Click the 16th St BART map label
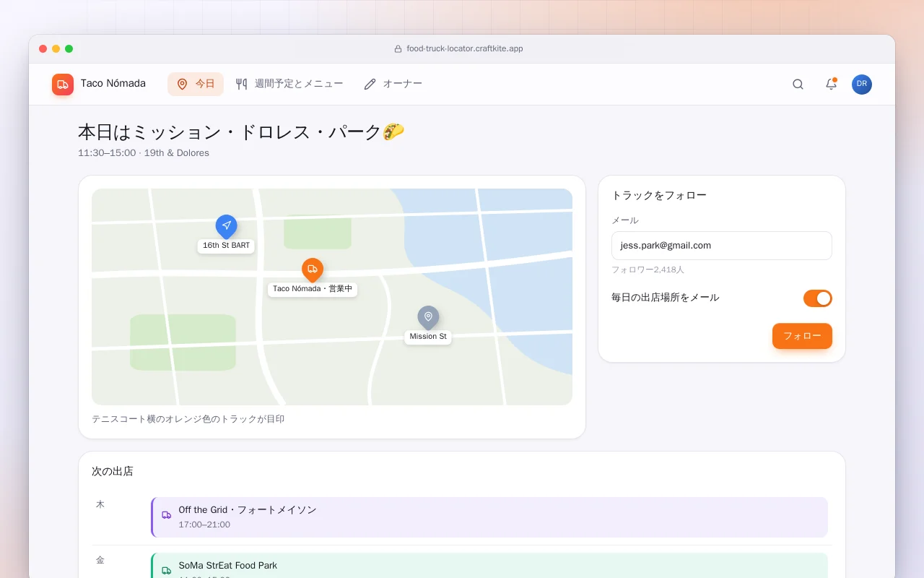Viewport: 924px width, 578px height. (x=226, y=246)
